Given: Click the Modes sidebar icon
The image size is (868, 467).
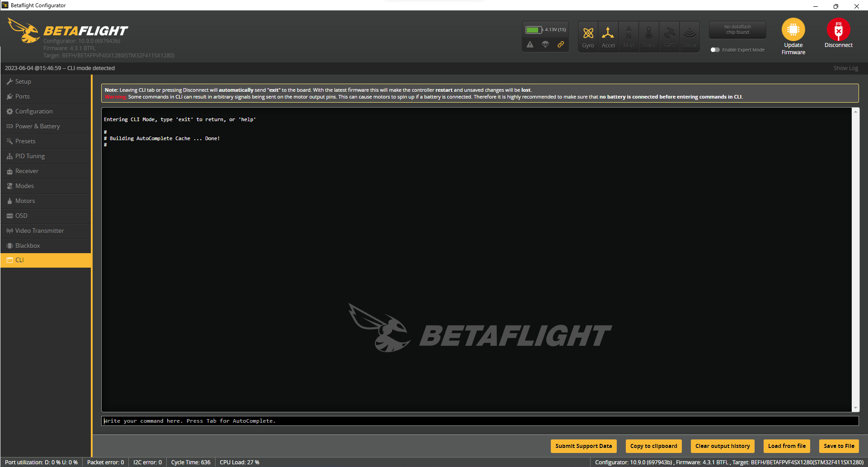Looking at the screenshot, I should [x=9, y=186].
